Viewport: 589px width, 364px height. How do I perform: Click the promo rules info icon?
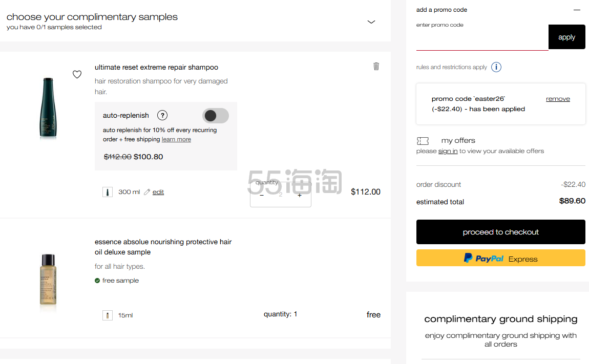(496, 67)
